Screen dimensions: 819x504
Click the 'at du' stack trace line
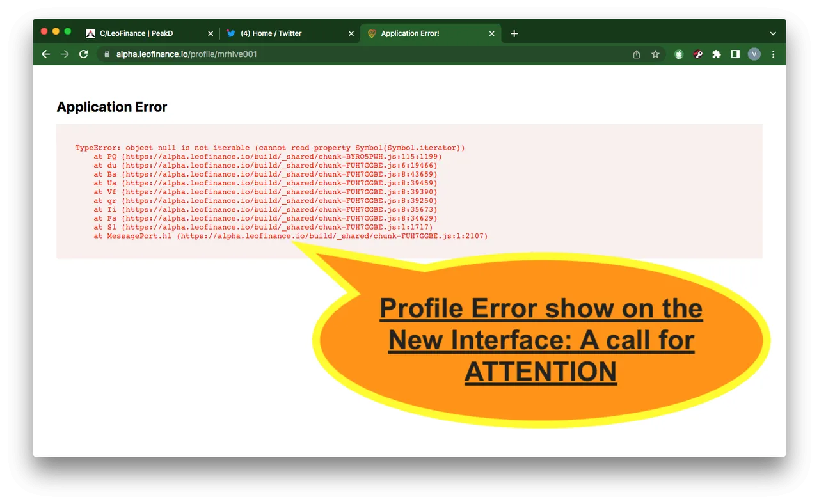[x=266, y=166]
